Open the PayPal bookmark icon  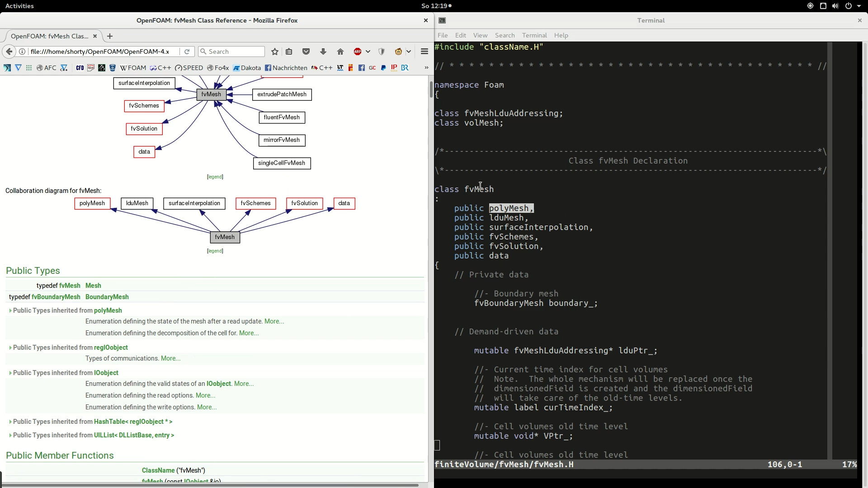(x=383, y=68)
